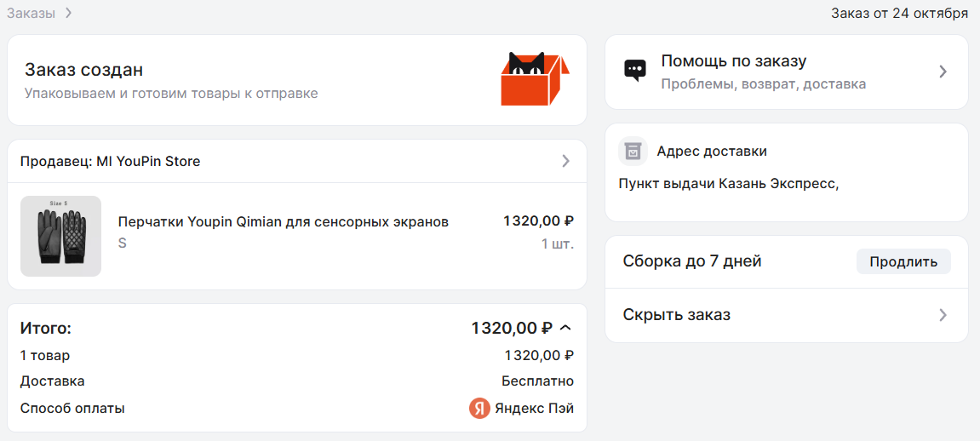Go back to Заказы breadcrumb

pos(31,13)
